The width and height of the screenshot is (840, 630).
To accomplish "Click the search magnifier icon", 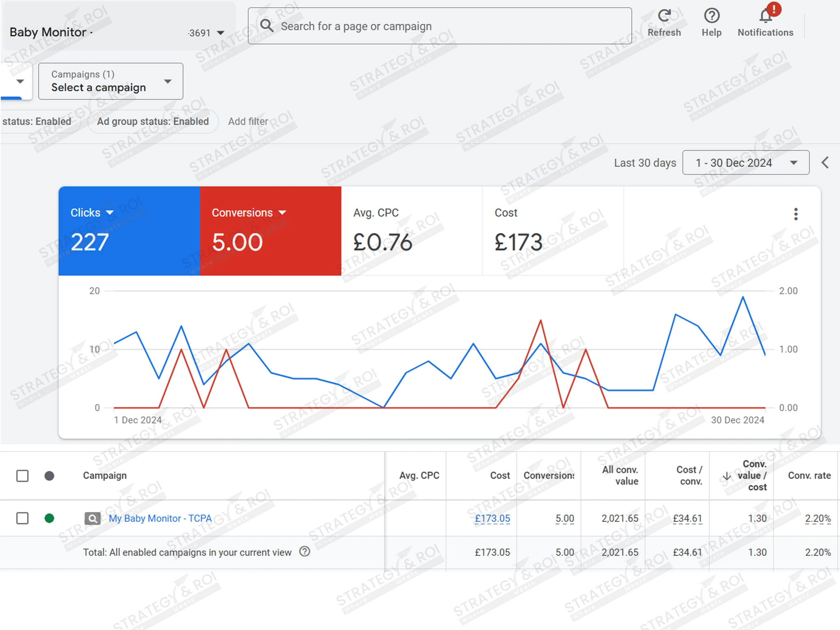I will (x=267, y=26).
